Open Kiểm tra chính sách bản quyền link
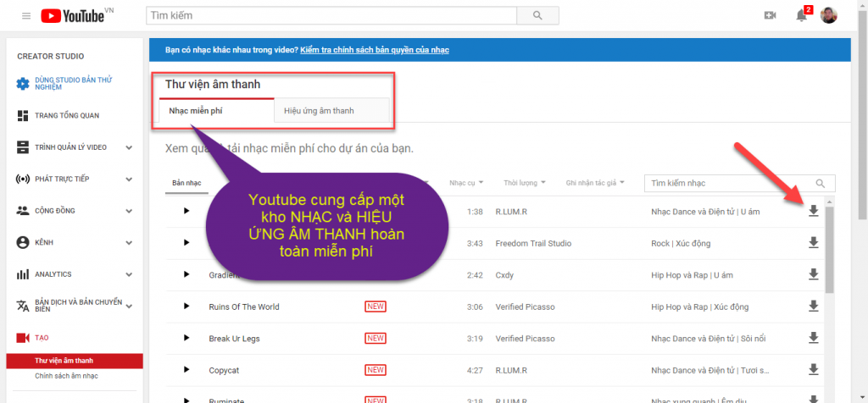This screenshot has height=403, width=868. pos(374,50)
